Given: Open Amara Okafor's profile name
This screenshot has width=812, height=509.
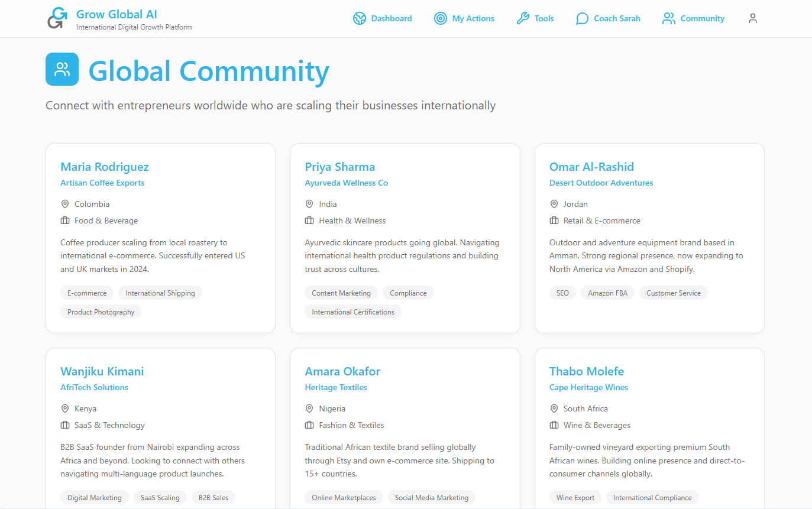Looking at the screenshot, I should [342, 371].
